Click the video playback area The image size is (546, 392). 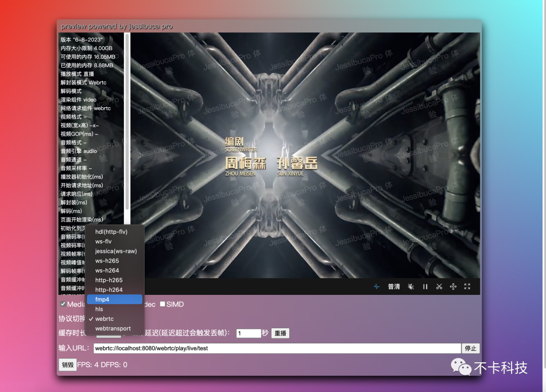click(x=305, y=155)
